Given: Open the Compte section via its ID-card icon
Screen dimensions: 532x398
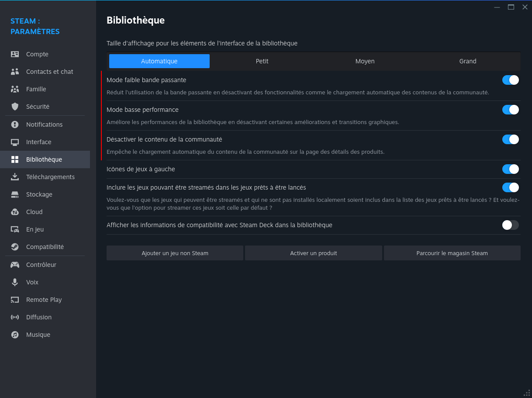Looking at the screenshot, I should pyautogui.click(x=15, y=54).
